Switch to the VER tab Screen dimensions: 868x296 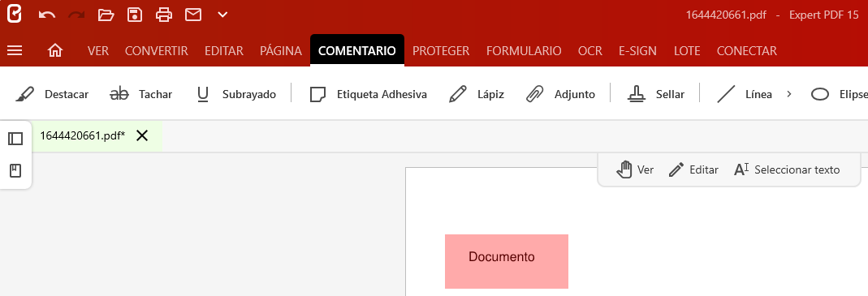click(x=98, y=51)
